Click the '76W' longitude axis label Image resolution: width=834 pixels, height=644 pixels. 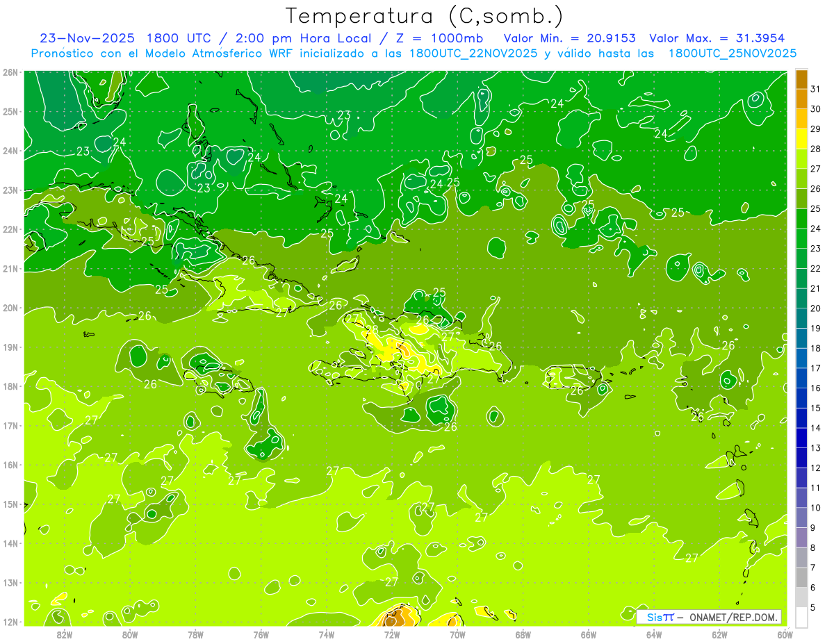tap(261, 634)
